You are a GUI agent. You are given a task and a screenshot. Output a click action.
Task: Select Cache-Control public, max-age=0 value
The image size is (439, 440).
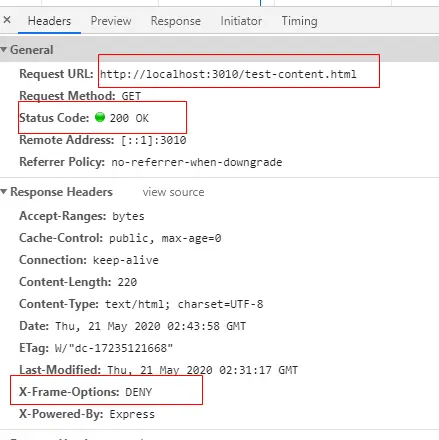click(x=165, y=238)
